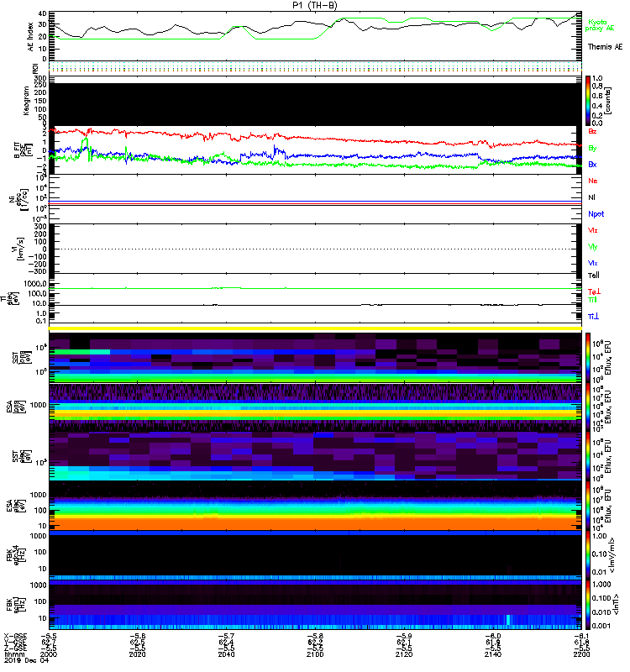
Task: Click the "-5.6" X-GSE position value
Action: (x=138, y=637)
